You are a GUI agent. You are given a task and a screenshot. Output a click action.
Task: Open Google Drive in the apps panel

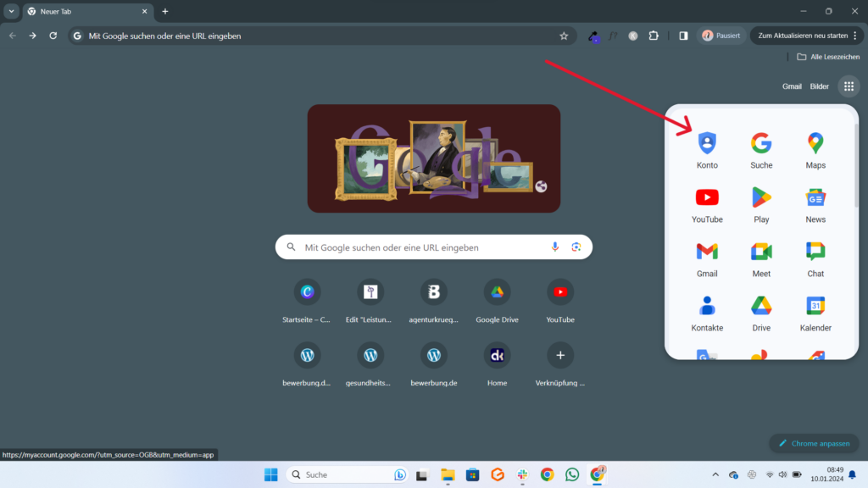pyautogui.click(x=761, y=313)
